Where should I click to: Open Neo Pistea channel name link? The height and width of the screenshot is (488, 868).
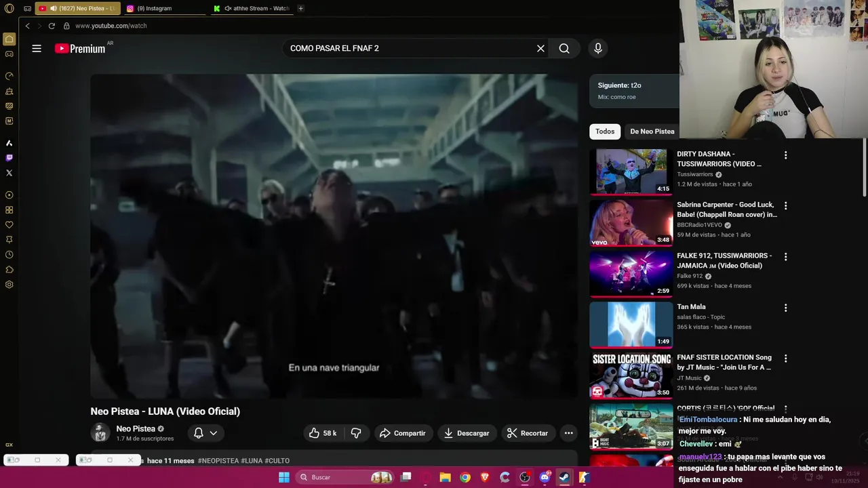tap(136, 429)
